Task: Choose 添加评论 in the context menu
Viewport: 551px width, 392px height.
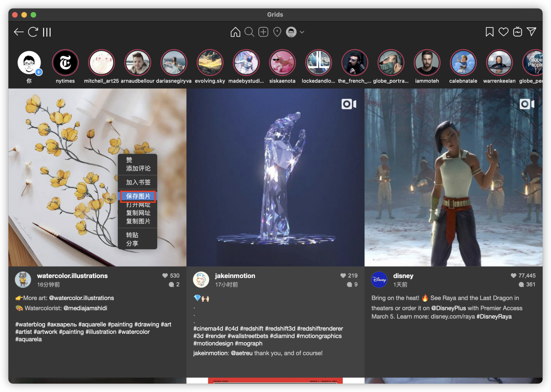Action: 138,168
